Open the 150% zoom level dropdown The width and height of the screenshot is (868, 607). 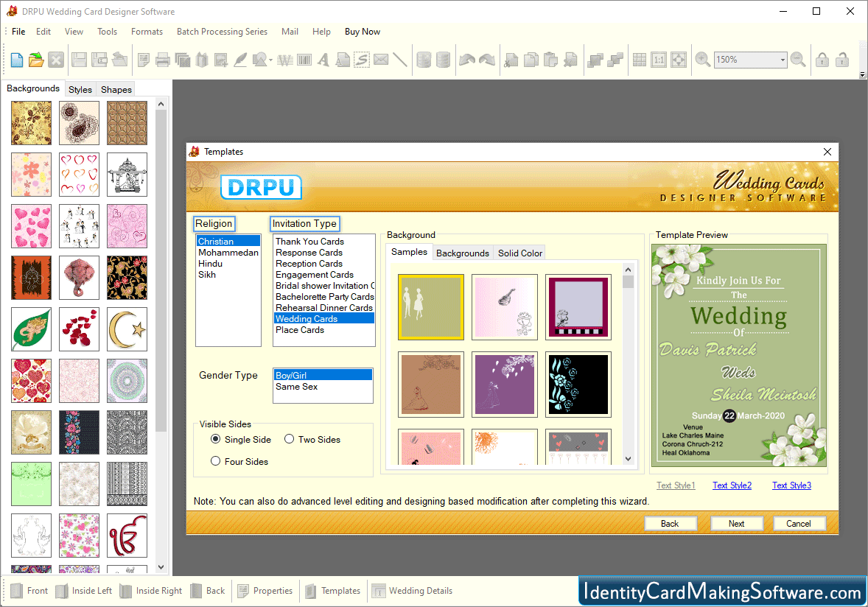point(783,60)
